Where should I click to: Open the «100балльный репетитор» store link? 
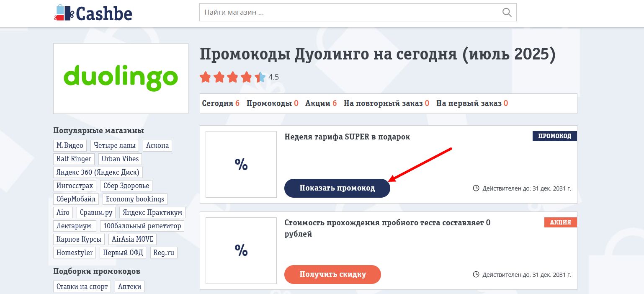tap(142, 226)
